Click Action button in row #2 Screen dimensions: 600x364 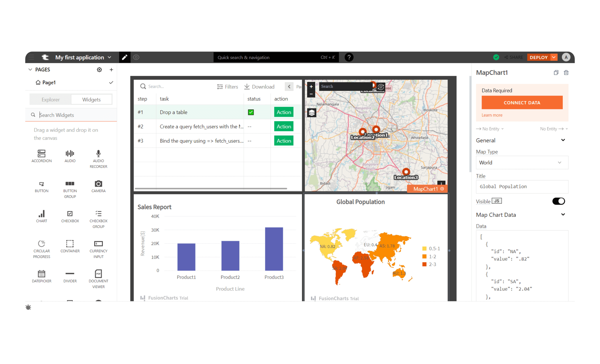(x=284, y=126)
